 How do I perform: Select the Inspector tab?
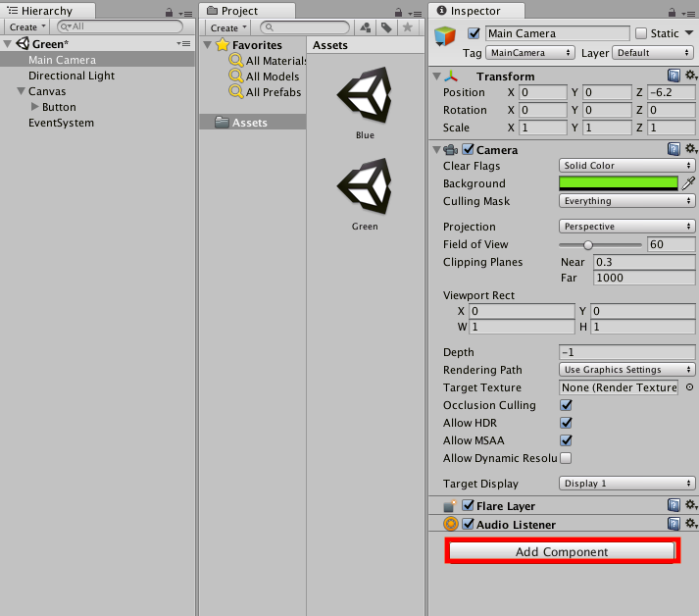[x=475, y=11]
